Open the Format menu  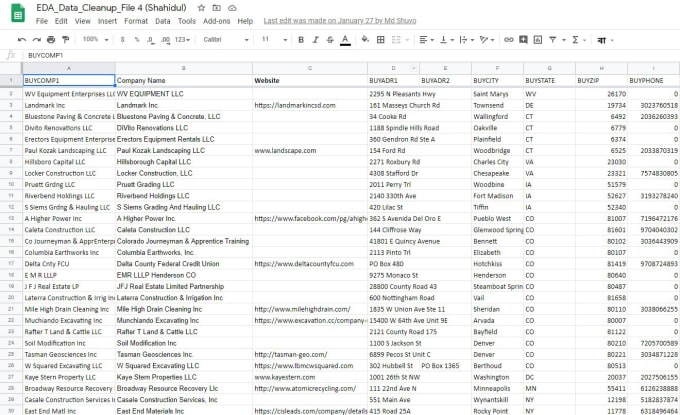tap(136, 21)
